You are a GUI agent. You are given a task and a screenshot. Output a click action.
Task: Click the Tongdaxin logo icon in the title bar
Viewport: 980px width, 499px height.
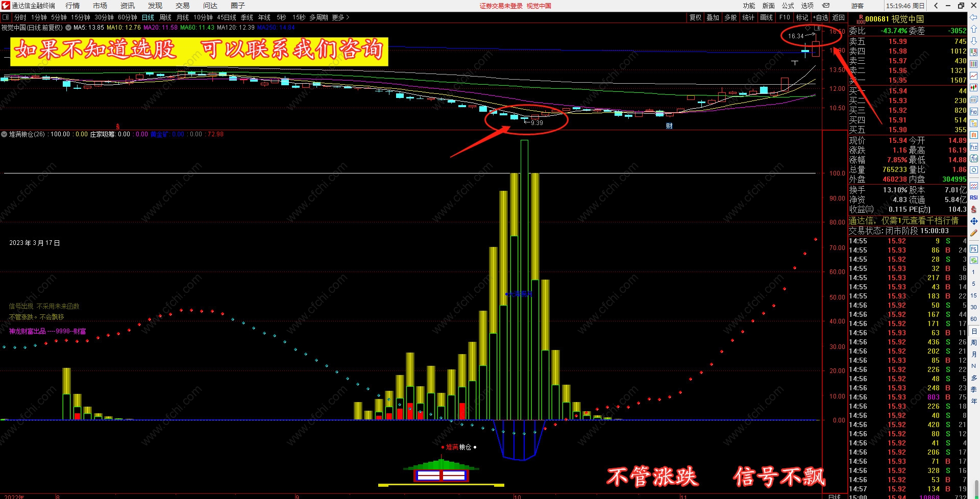pos(6,6)
